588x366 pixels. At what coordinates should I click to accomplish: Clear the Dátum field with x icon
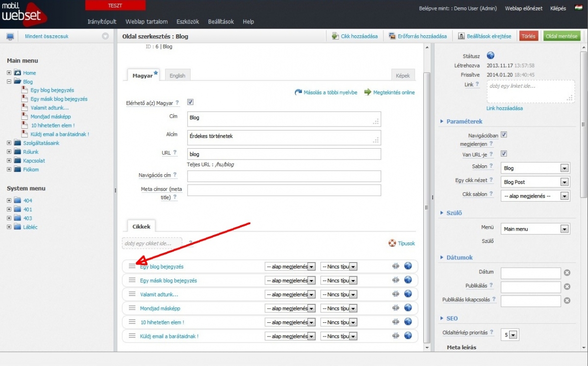pyautogui.click(x=567, y=273)
